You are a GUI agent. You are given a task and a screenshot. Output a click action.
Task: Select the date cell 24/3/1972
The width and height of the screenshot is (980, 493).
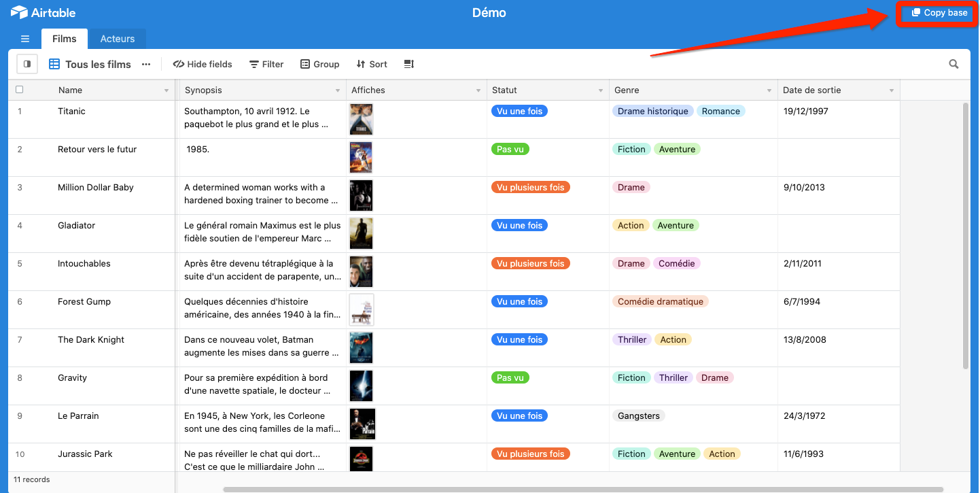(x=839, y=424)
